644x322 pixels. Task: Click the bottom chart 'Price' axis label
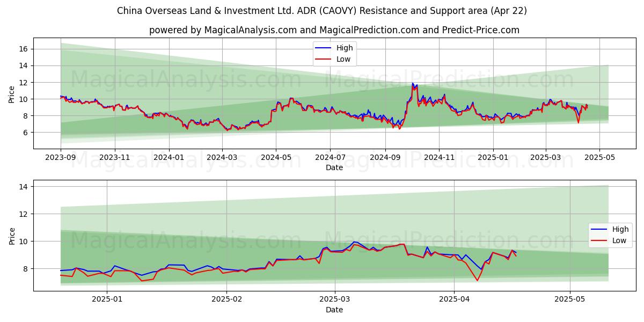12,235
